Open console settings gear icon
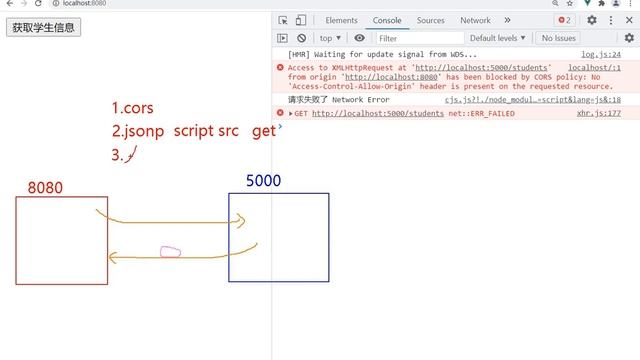The height and width of the screenshot is (360, 640). click(x=629, y=38)
